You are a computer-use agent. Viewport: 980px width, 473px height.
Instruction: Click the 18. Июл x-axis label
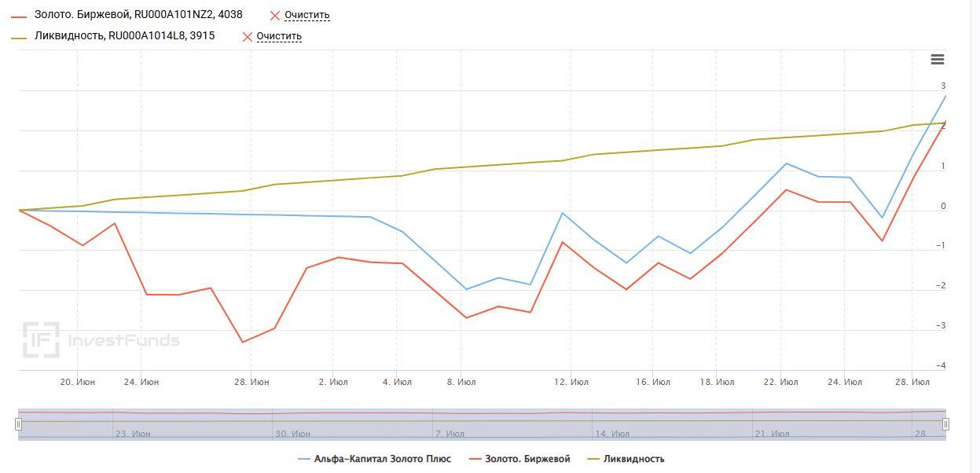point(717,382)
